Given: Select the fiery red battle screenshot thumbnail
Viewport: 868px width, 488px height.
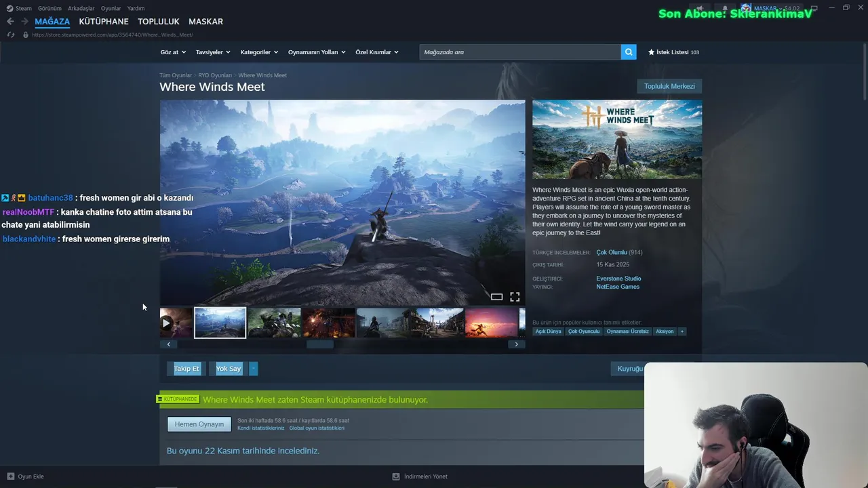Looking at the screenshot, I should (328, 323).
